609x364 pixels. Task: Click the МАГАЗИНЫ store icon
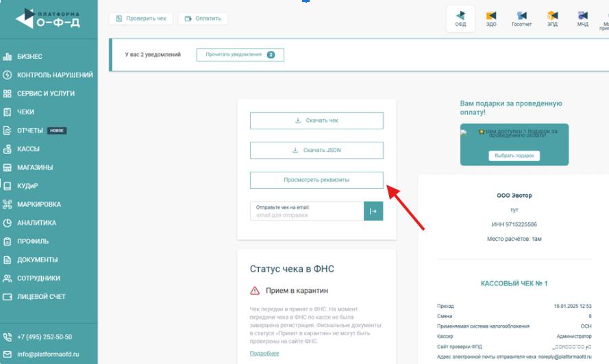(x=7, y=167)
